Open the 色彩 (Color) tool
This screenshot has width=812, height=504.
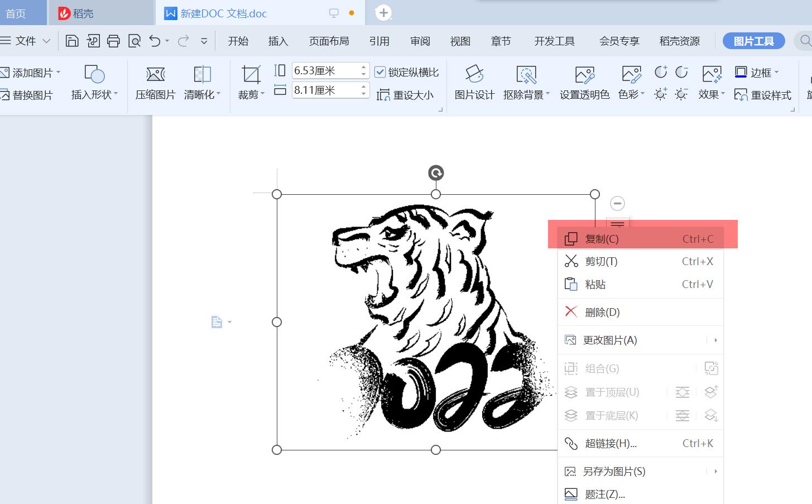coord(630,83)
